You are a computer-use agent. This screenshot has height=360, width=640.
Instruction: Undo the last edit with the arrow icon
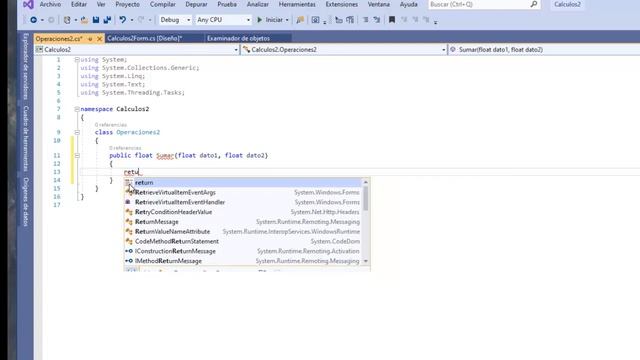coord(122,20)
